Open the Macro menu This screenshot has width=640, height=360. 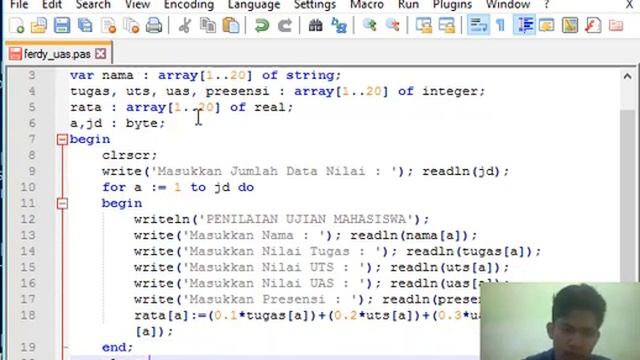[367, 5]
